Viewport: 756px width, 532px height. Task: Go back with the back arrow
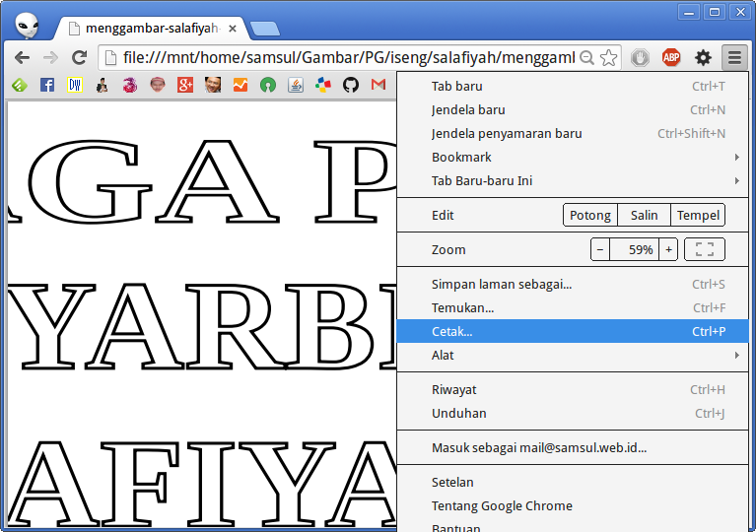23,58
